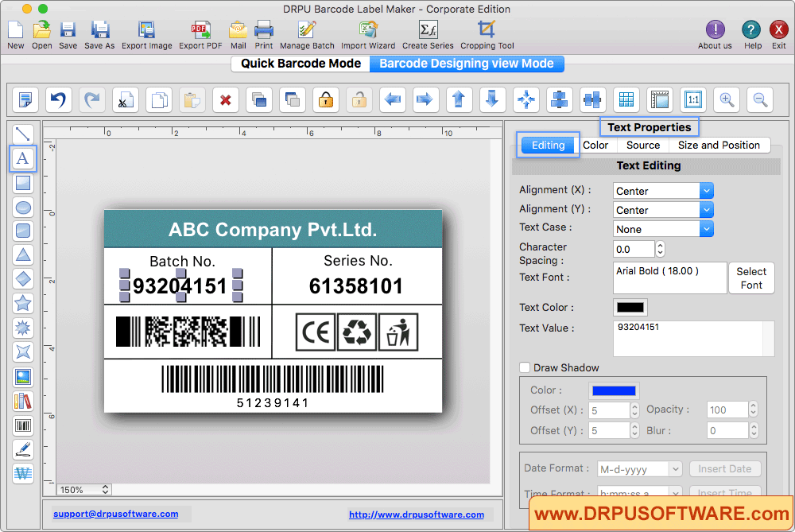
Task: Enable the Draw Shadow checkbox
Action: pyautogui.click(x=525, y=367)
